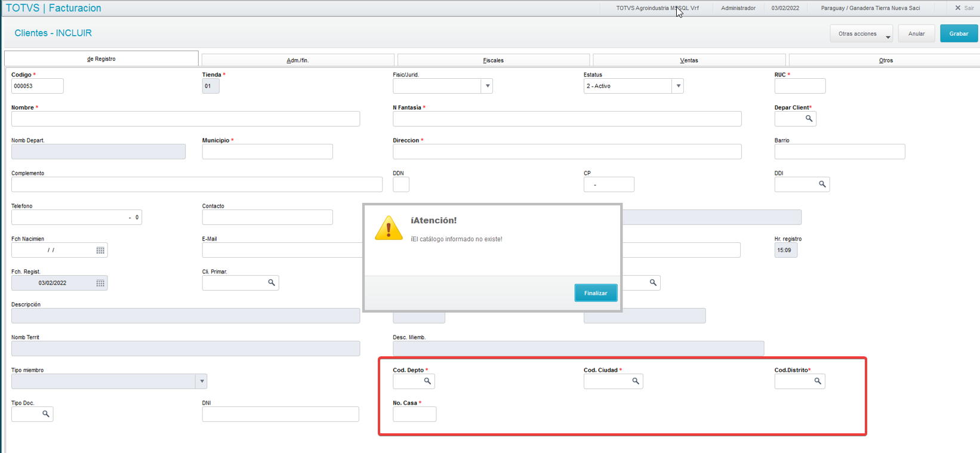Viewport: 980px width, 453px height.
Task: Click the Anular button
Action: 917,33
